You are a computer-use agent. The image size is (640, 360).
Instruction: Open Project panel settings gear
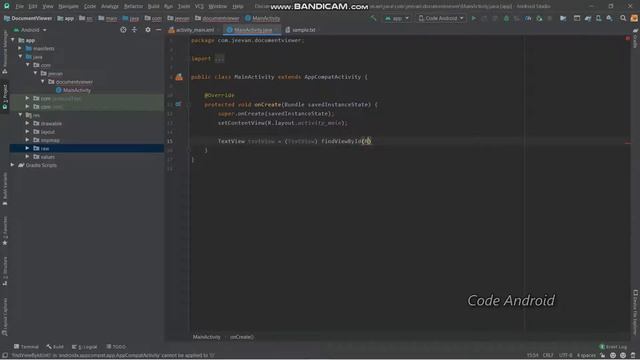pos(148,30)
